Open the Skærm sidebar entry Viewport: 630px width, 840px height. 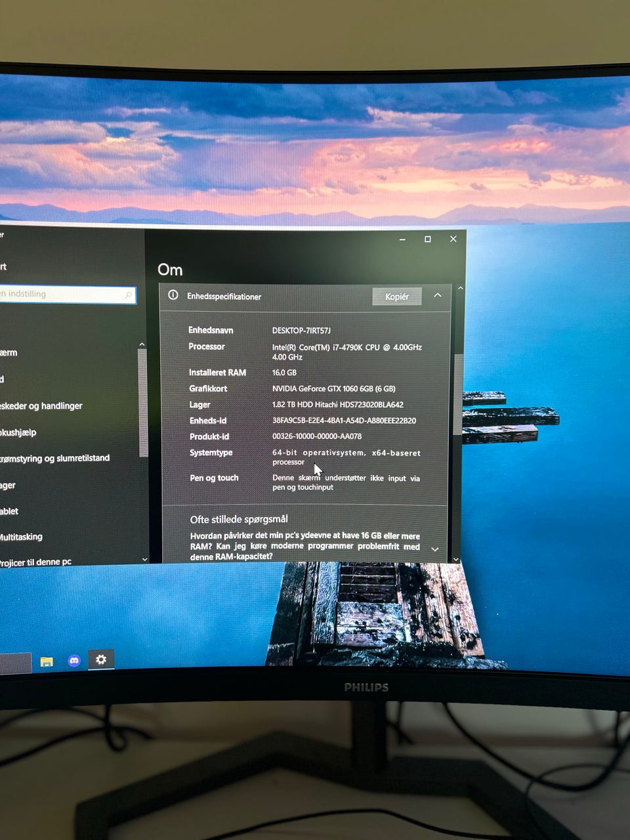coord(9,353)
